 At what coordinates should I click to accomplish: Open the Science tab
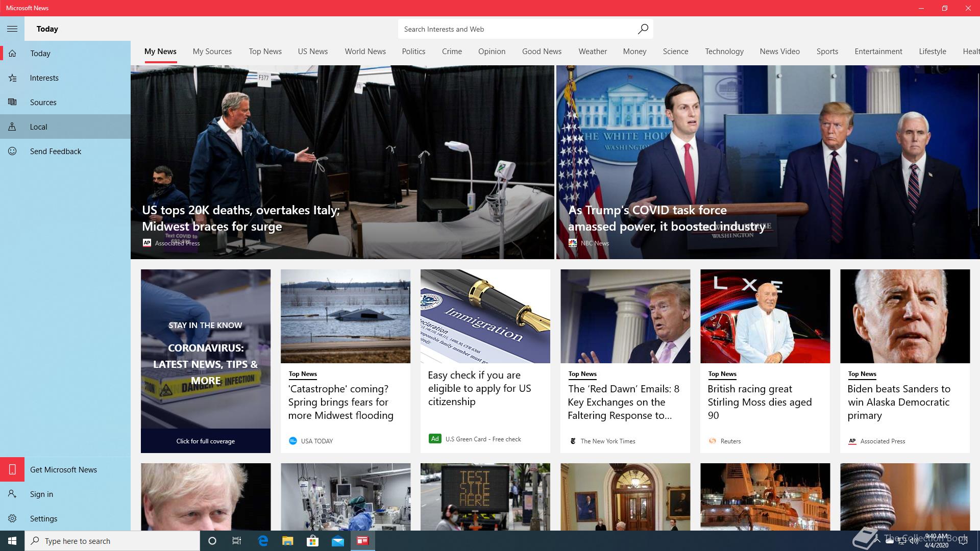(x=675, y=52)
